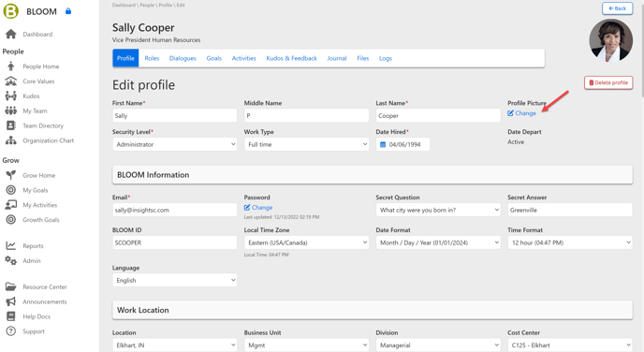Open the Cost Center dropdown
This screenshot has height=352, width=644.
[570, 345]
